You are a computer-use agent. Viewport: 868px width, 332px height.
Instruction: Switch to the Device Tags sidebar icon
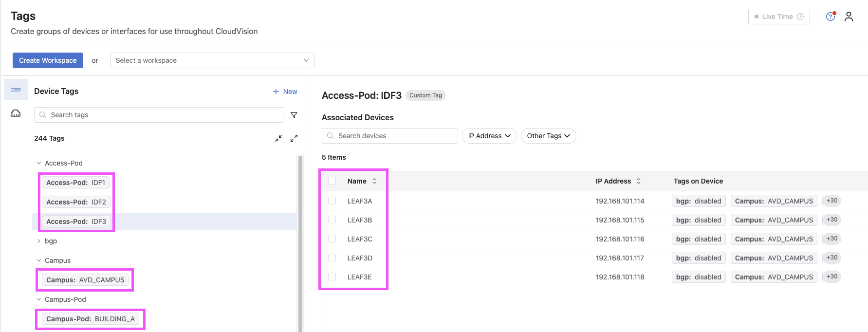pyautogui.click(x=16, y=90)
